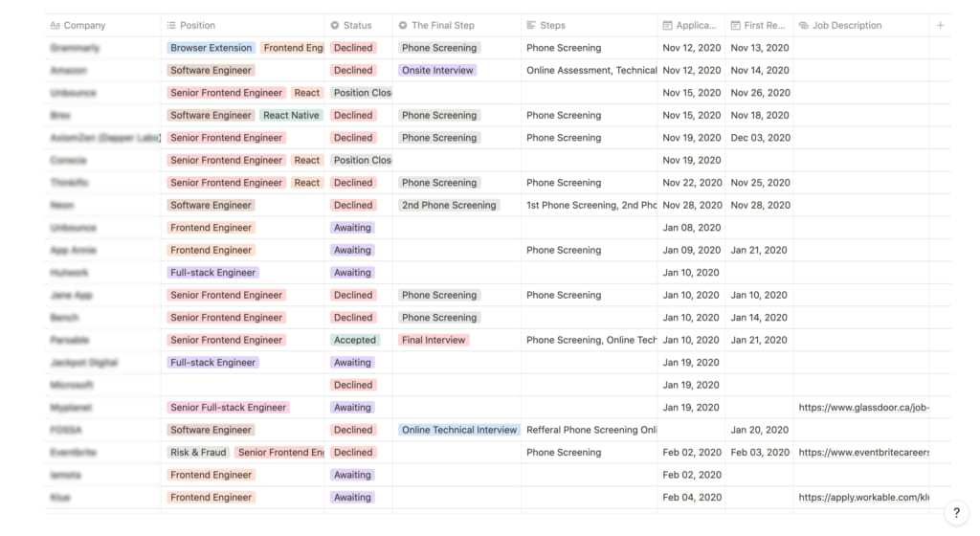Click Senior Frontend tag beside Risk & Fraud
Image resolution: width=980 pixels, height=536 pixels.
click(280, 453)
